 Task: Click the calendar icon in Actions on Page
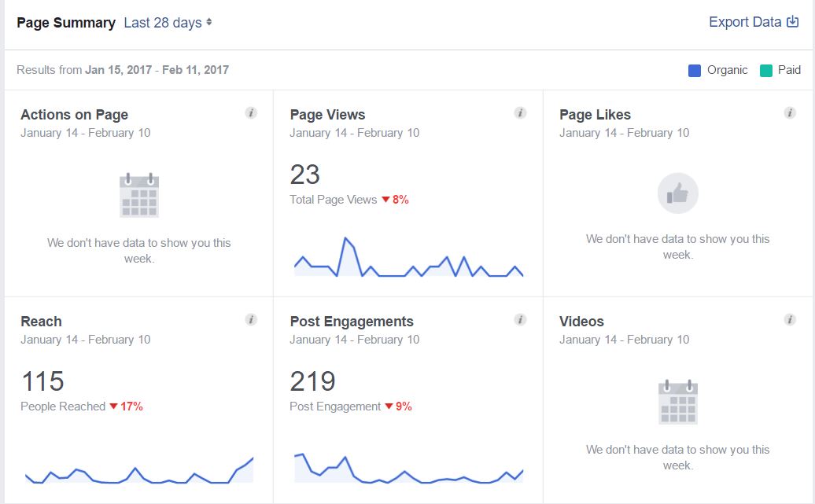tap(139, 195)
